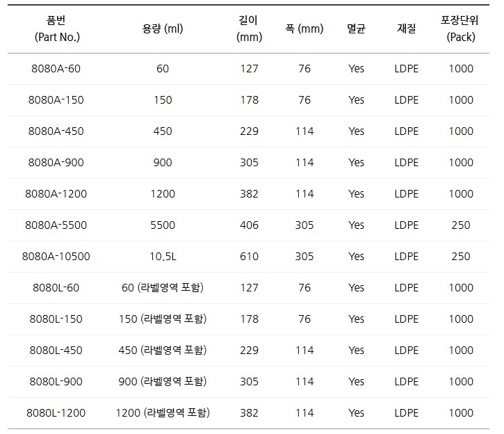504x434 pixels.
Task: Select part number 8080A-60
Action: [56, 69]
